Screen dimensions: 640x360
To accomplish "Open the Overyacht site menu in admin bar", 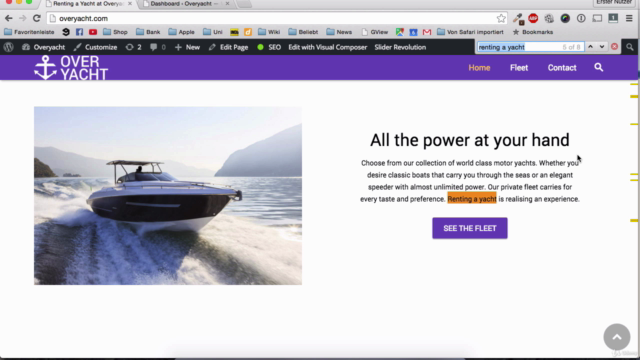I will click(44, 47).
